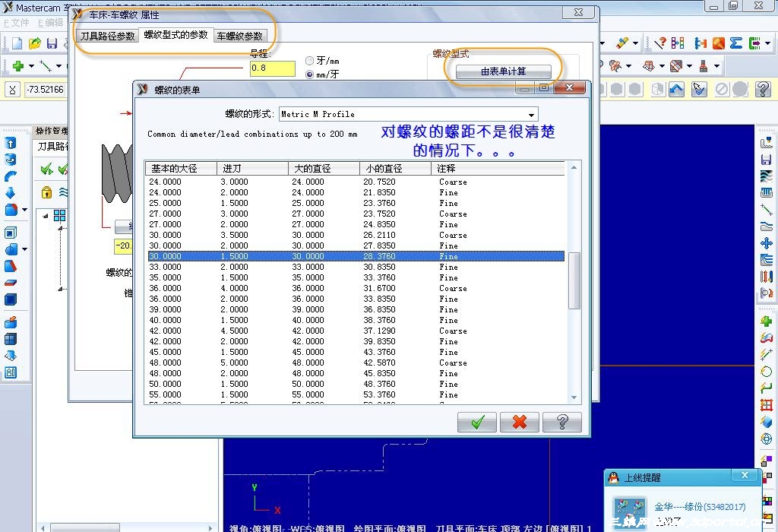Open contact 金华----缘份(53482017) in QQ popup
Image resolution: width=778 pixels, height=532 pixels.
(700, 507)
